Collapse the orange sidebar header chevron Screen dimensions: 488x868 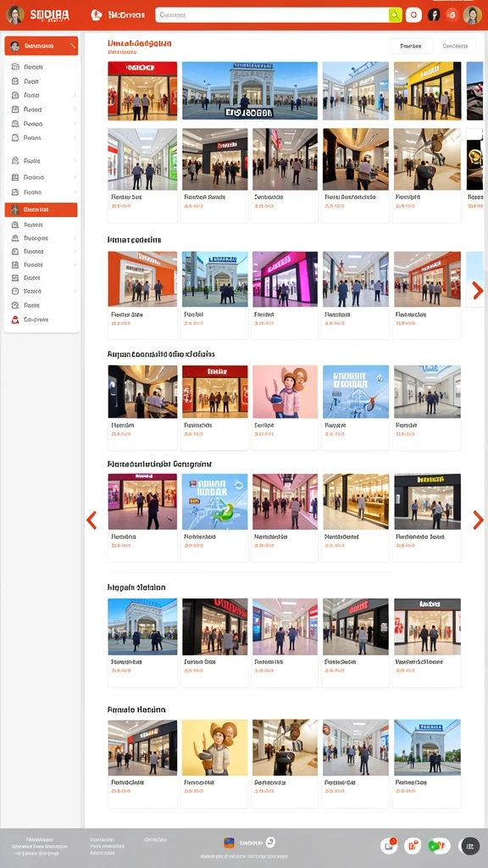(72, 46)
